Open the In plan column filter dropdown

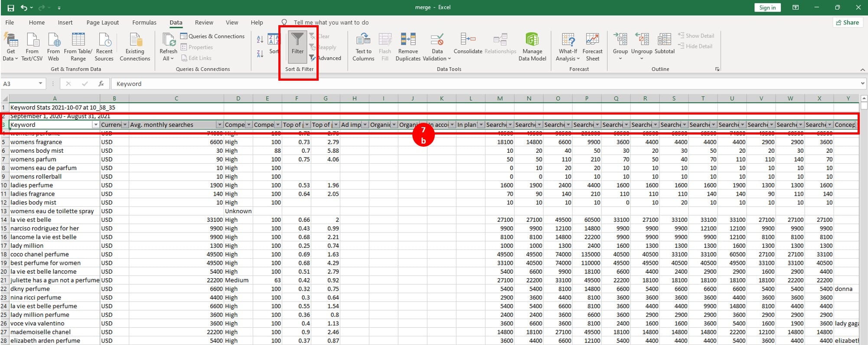481,125
